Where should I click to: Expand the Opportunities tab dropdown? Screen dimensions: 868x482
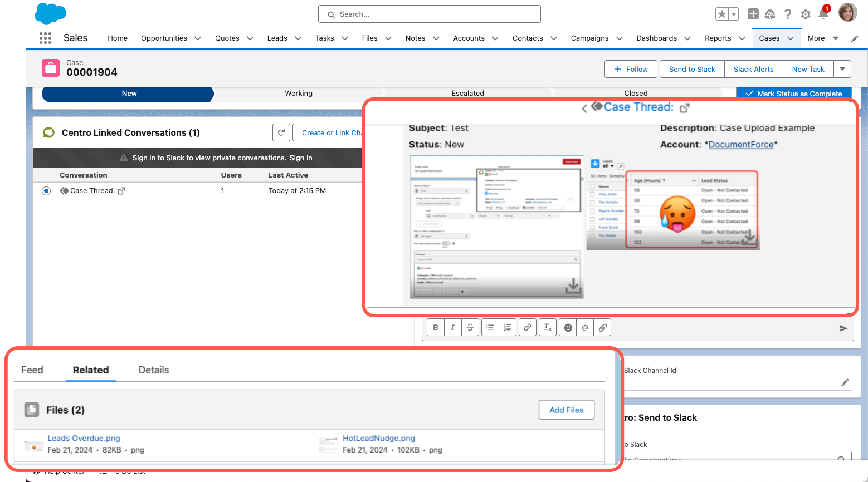(198, 38)
